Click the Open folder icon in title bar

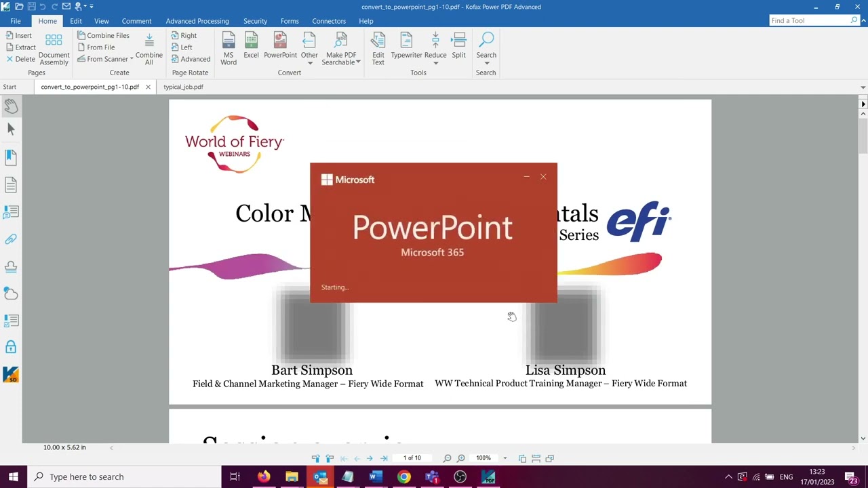pyautogui.click(x=19, y=6)
